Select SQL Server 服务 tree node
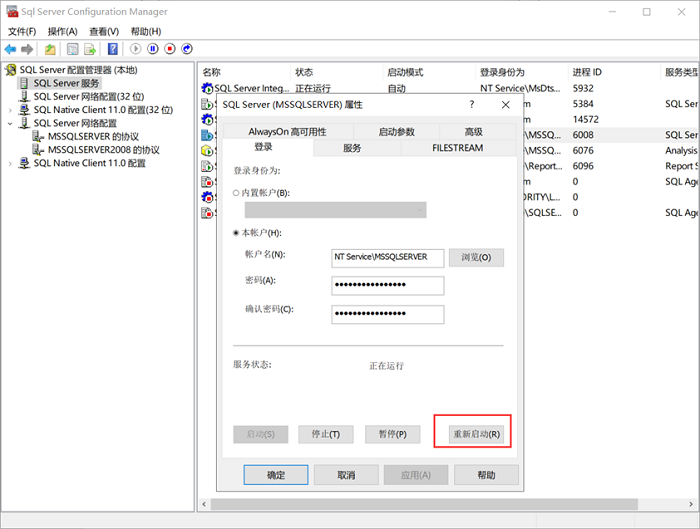Image resolution: width=700 pixels, height=529 pixels. point(66,83)
